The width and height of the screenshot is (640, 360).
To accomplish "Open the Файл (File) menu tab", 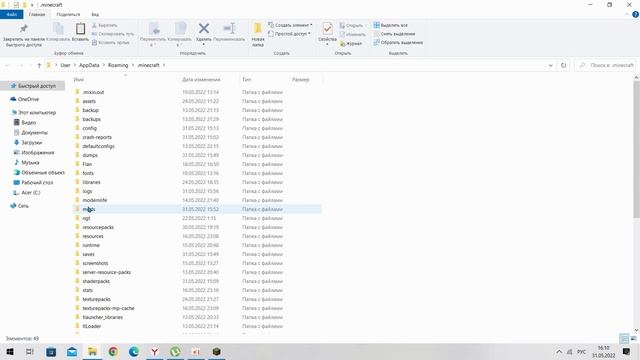I will [x=11, y=14].
